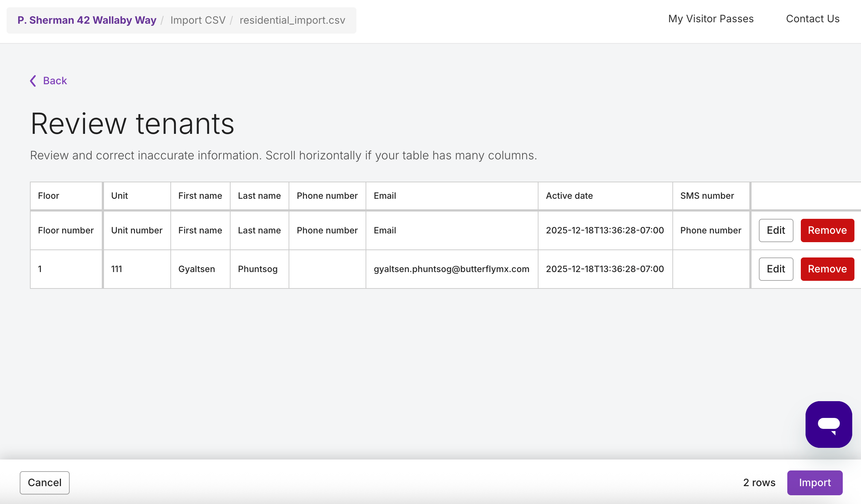Image resolution: width=861 pixels, height=504 pixels.
Task: Select the gyaltsen.phuntsog@butterflymx.com email cell
Action: [x=451, y=269]
